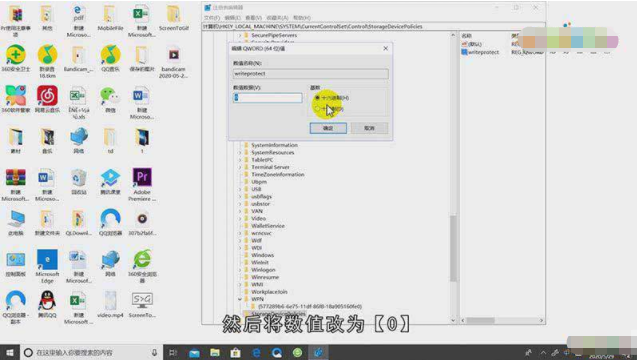Open the MobileFile desktop folder
This screenshot has height=360, width=637.
point(110,18)
